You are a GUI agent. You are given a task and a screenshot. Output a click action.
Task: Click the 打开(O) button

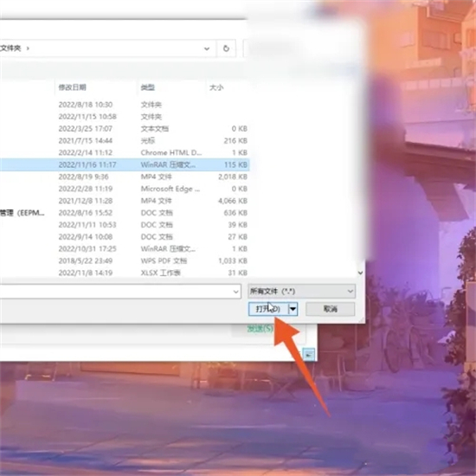pos(268,309)
